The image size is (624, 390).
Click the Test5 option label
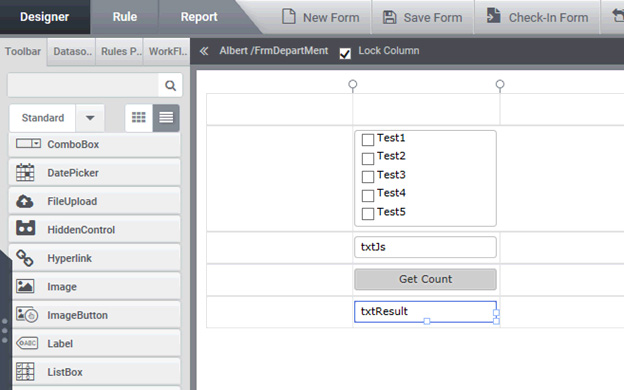pyautogui.click(x=391, y=212)
